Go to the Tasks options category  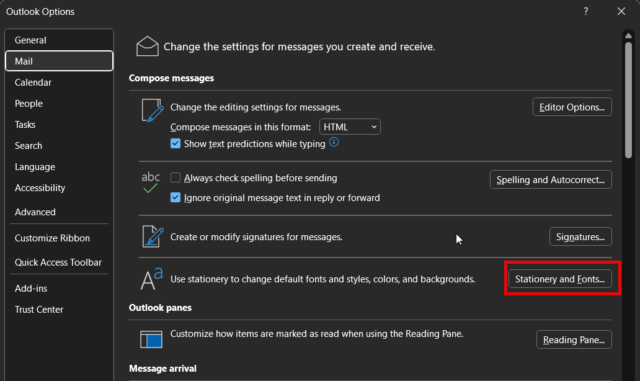(x=59, y=125)
